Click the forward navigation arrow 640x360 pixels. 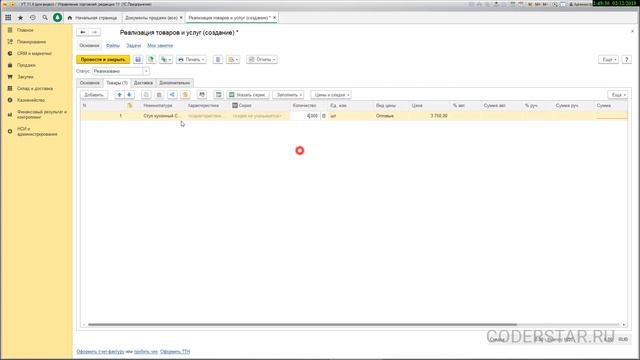[x=95, y=32]
